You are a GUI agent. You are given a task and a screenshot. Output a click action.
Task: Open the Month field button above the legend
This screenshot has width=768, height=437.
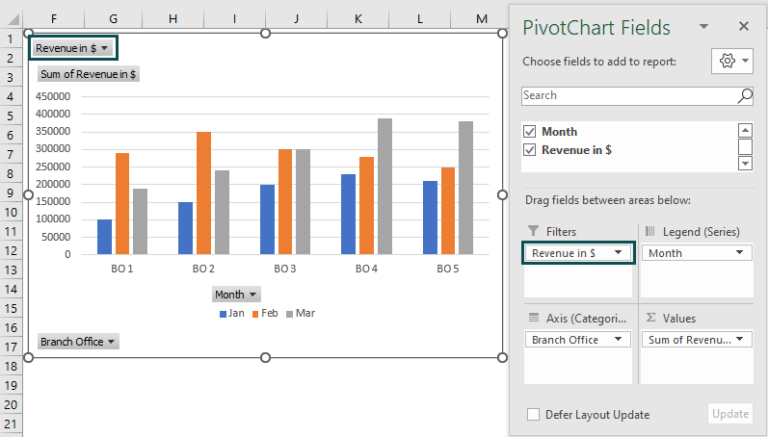coord(236,294)
